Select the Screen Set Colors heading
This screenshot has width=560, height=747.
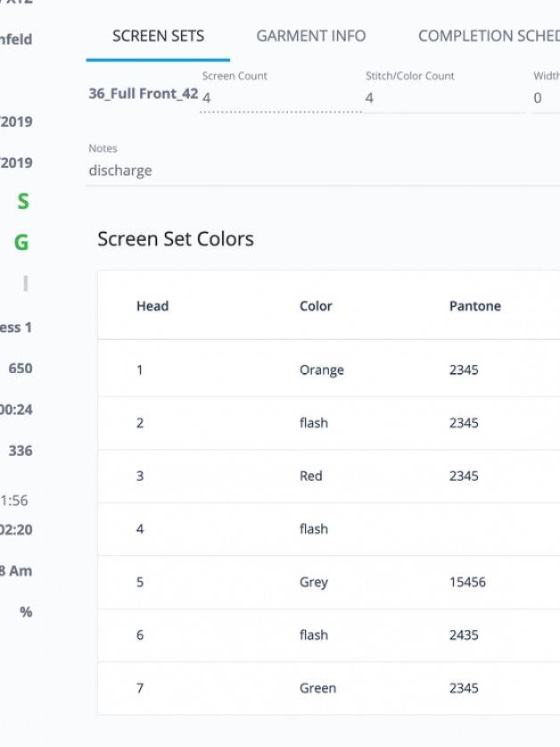(176, 238)
